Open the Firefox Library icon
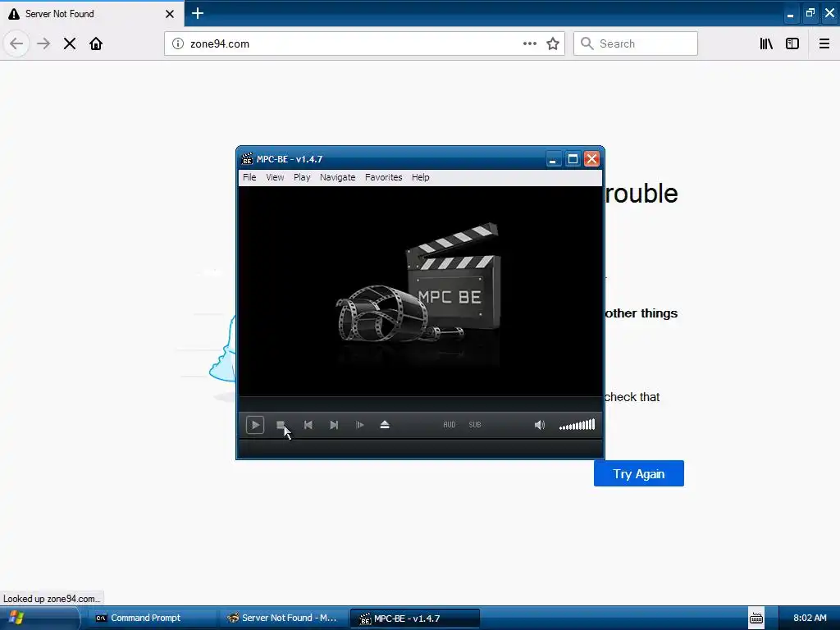840x630 pixels. point(766,44)
